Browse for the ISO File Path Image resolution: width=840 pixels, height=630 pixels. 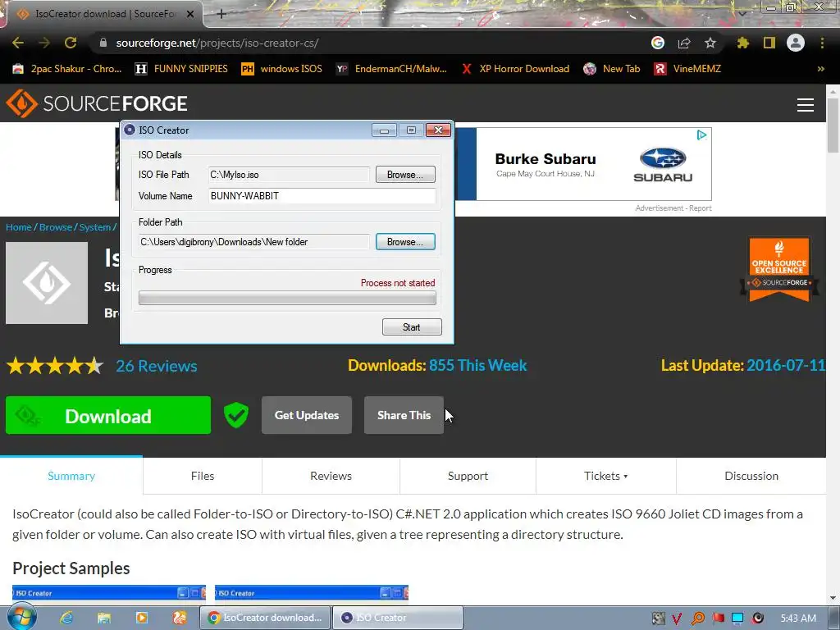pyautogui.click(x=405, y=175)
